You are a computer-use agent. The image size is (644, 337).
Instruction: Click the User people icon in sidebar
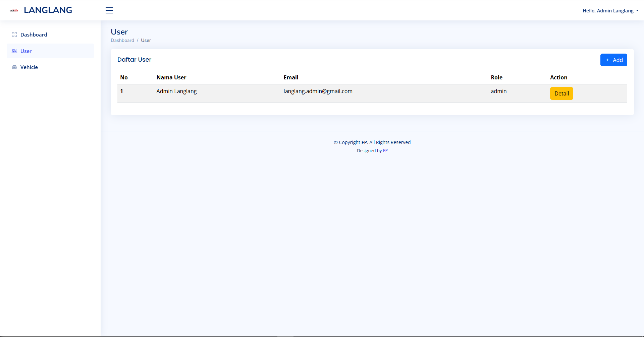(x=14, y=51)
